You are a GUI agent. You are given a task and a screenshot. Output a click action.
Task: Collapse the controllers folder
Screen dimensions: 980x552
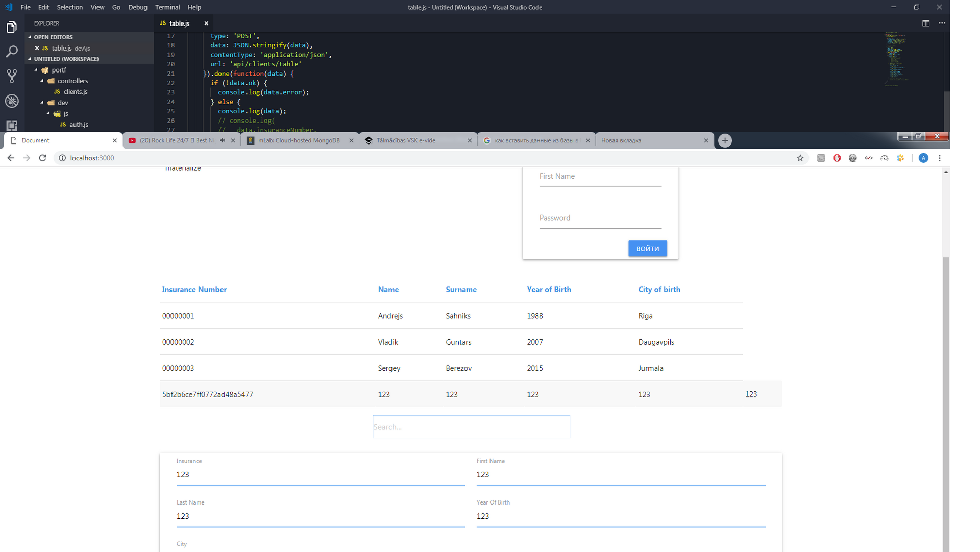pos(42,81)
